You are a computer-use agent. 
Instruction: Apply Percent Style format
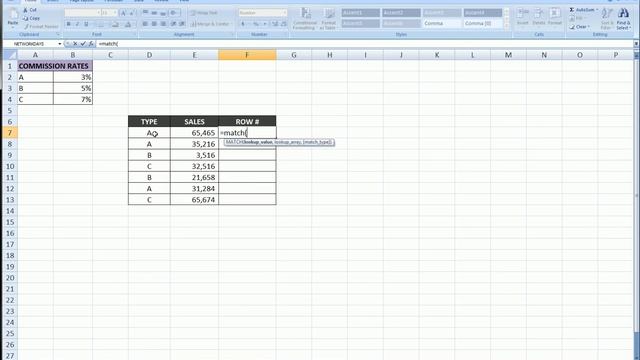pos(256,24)
